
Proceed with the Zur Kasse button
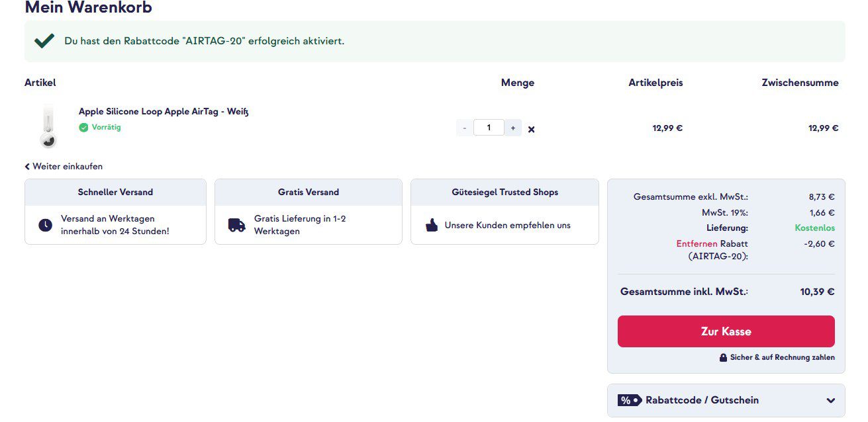coord(726,331)
